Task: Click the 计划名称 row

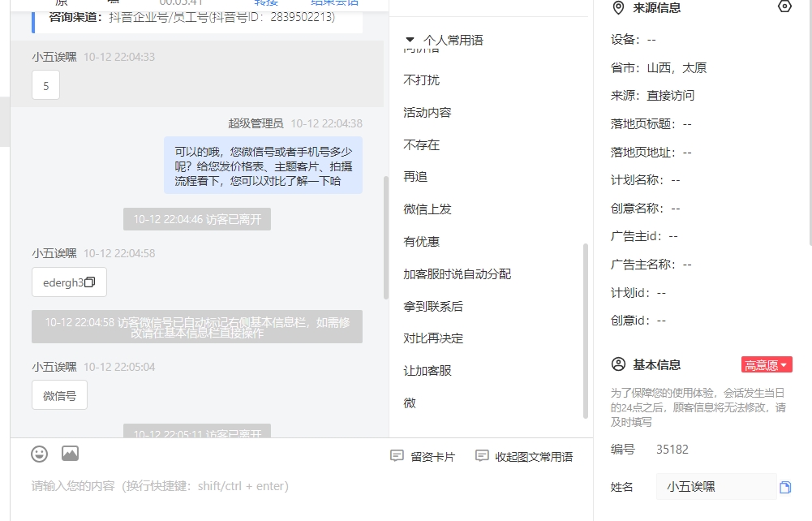Action: tap(645, 180)
